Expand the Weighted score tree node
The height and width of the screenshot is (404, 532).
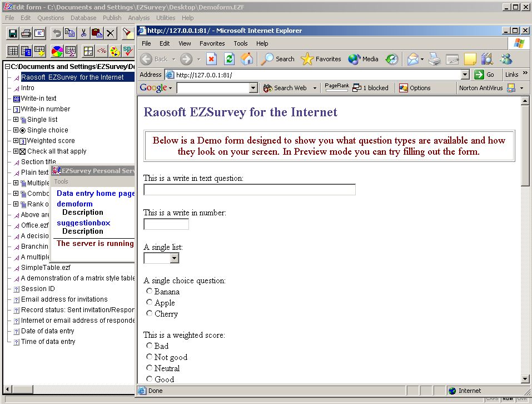16,141
